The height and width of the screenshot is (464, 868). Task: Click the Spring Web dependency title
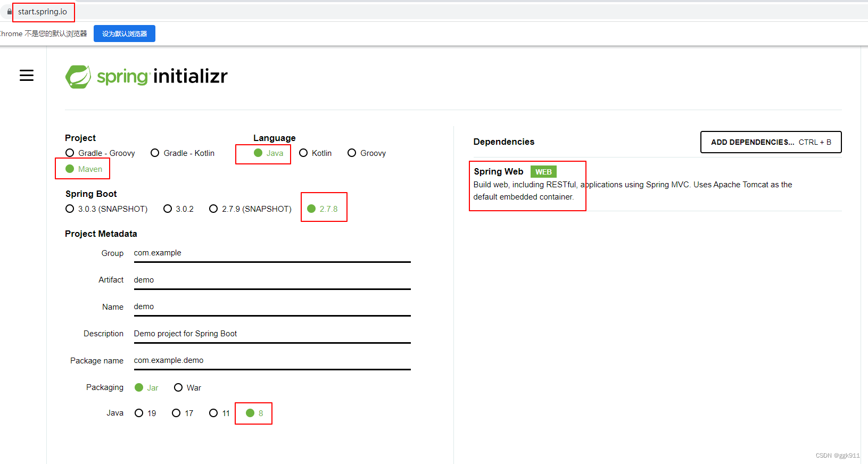click(499, 171)
